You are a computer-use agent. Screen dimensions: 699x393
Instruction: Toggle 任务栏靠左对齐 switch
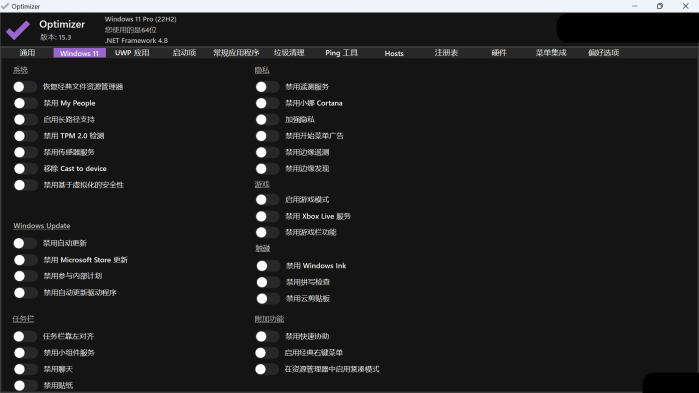pyautogui.click(x=25, y=336)
